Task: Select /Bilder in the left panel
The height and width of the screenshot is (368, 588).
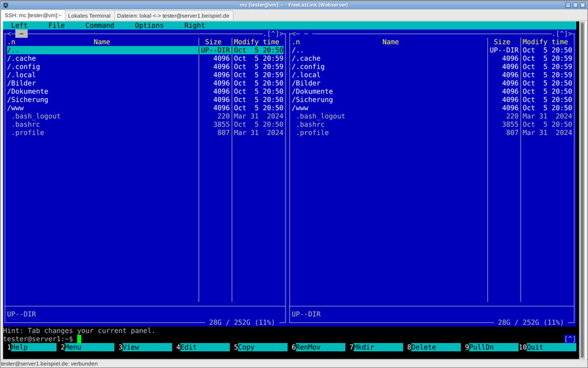Action: [145, 83]
